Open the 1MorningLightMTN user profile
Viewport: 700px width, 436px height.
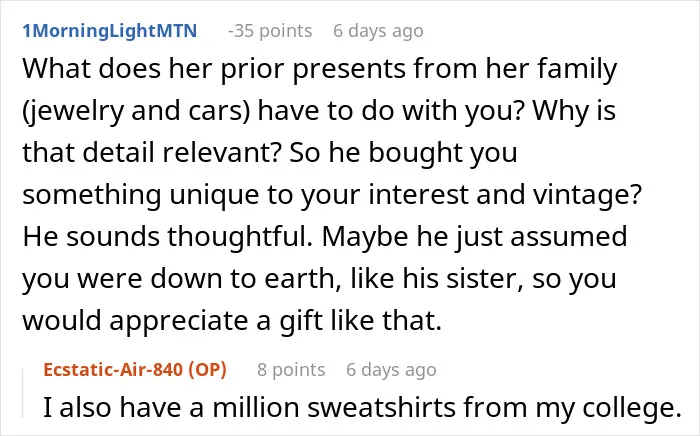pos(109,31)
